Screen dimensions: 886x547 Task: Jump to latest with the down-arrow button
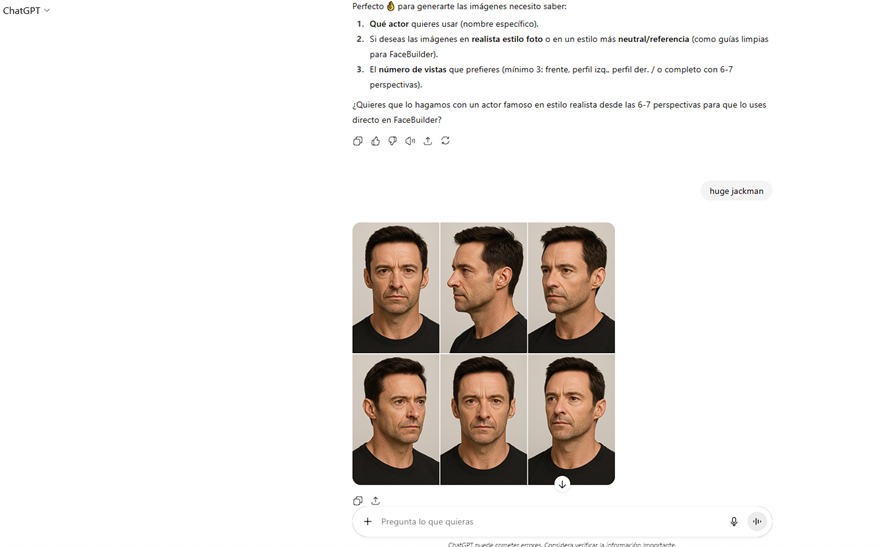point(562,484)
